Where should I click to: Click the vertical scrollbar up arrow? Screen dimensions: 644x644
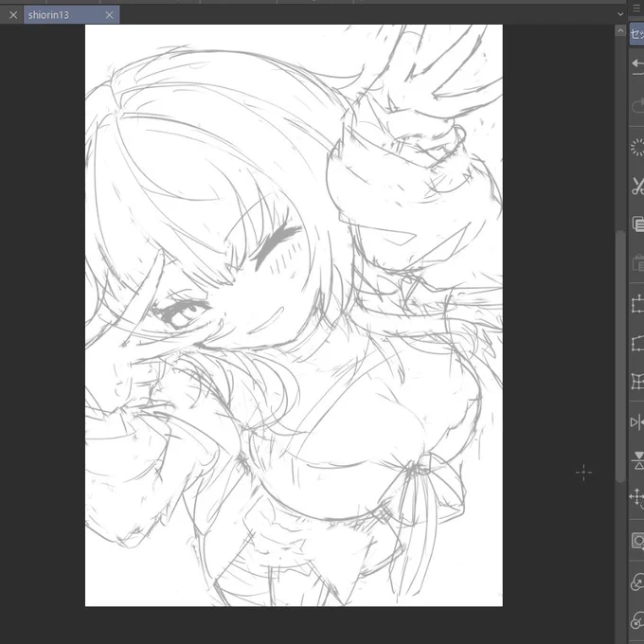[620, 31]
